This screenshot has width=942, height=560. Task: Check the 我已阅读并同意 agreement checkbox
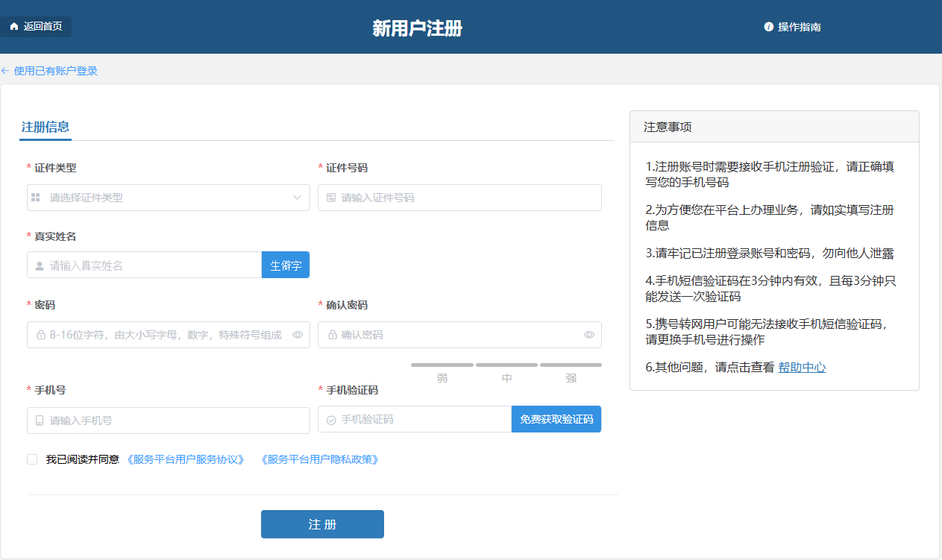pyautogui.click(x=32, y=459)
